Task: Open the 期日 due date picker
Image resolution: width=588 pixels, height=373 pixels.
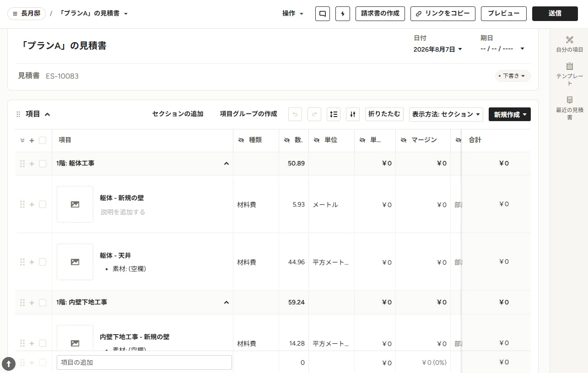Action: (x=502, y=48)
